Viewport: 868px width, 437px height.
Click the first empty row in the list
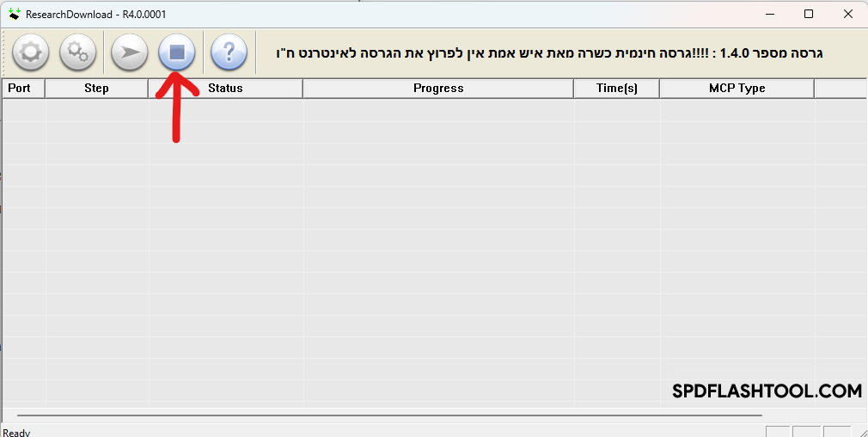[x=344, y=108]
